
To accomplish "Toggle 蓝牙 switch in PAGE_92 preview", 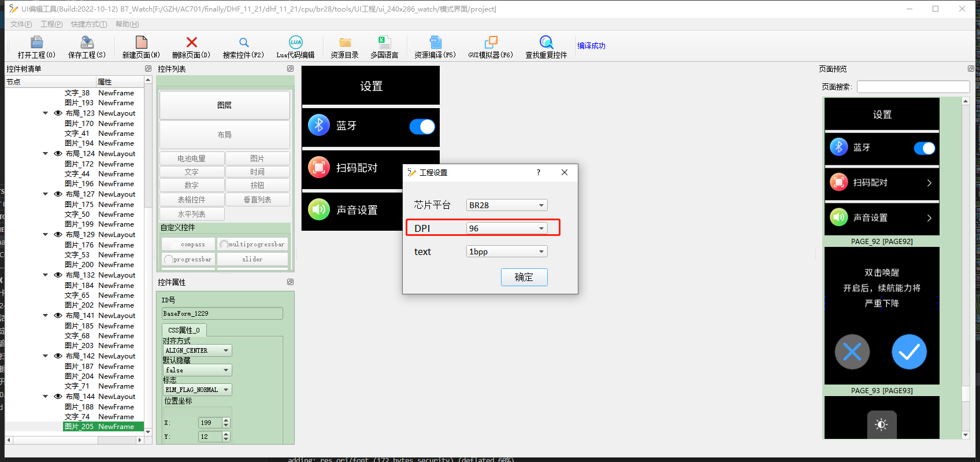I will pyautogui.click(x=925, y=149).
